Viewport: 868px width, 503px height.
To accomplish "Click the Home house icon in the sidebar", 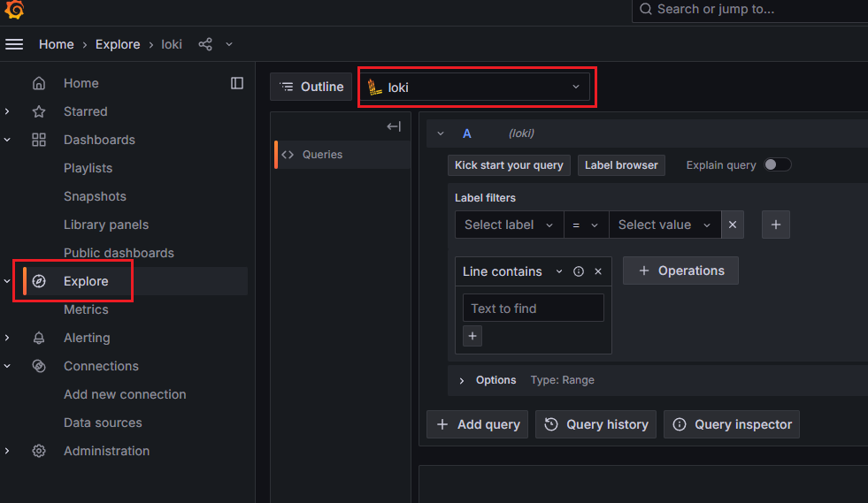I will [39, 83].
